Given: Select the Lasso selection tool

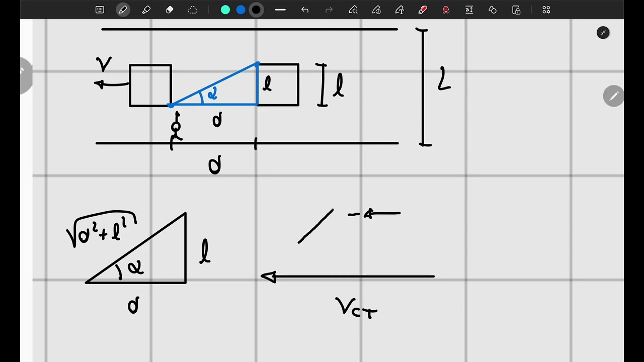Looking at the screenshot, I should tap(193, 10).
